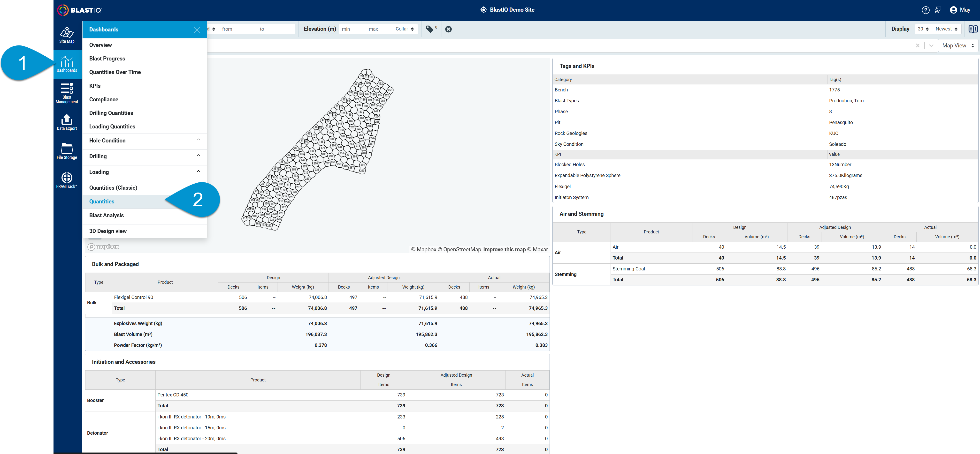Select Blast Progress menu item
This screenshot has height=454, width=980.
click(x=107, y=59)
